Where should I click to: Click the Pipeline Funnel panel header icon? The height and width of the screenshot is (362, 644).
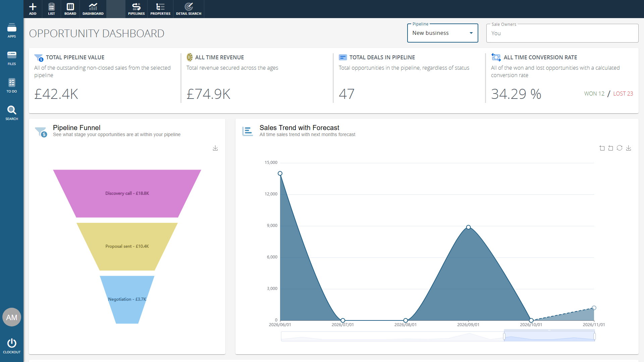41,132
